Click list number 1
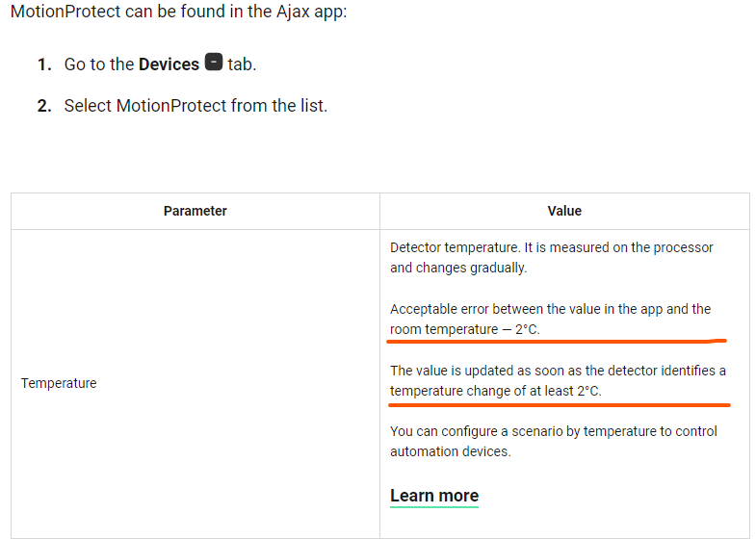 pos(44,64)
